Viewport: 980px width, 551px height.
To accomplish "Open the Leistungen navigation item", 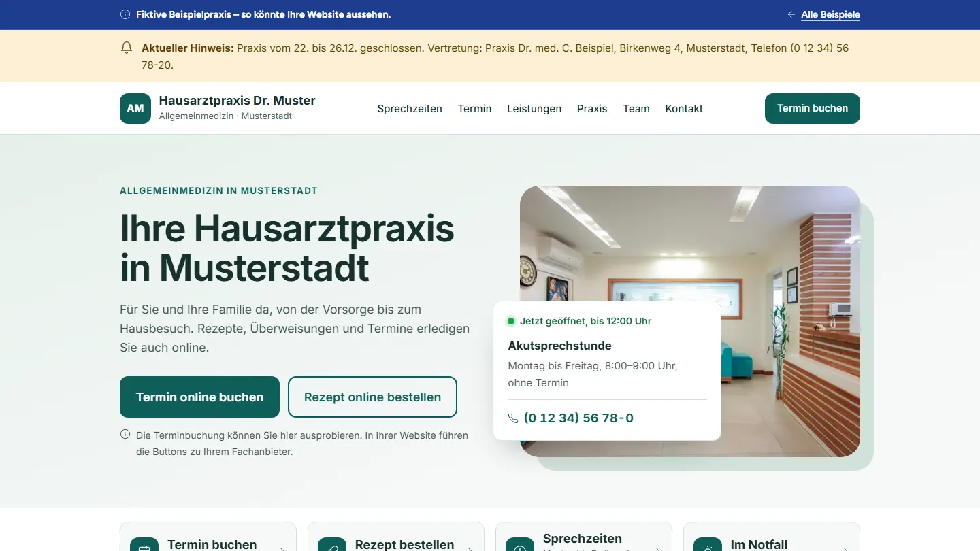I will [534, 109].
